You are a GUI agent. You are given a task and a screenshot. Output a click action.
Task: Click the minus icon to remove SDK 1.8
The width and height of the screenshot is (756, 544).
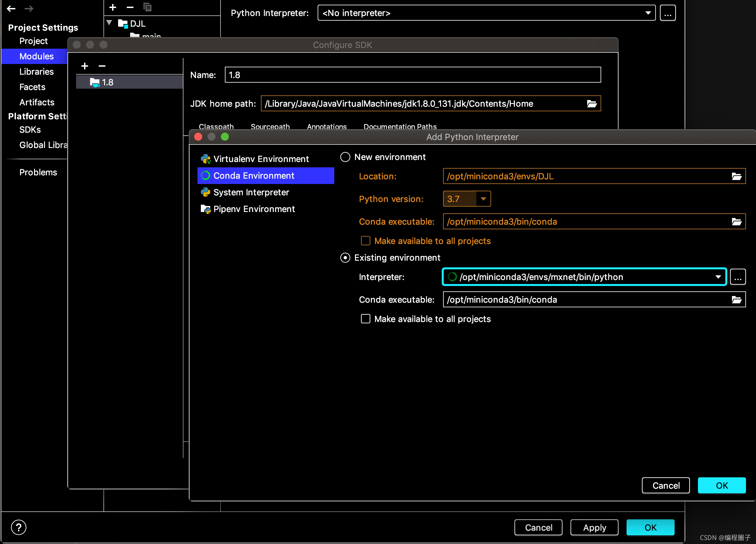pyautogui.click(x=102, y=66)
